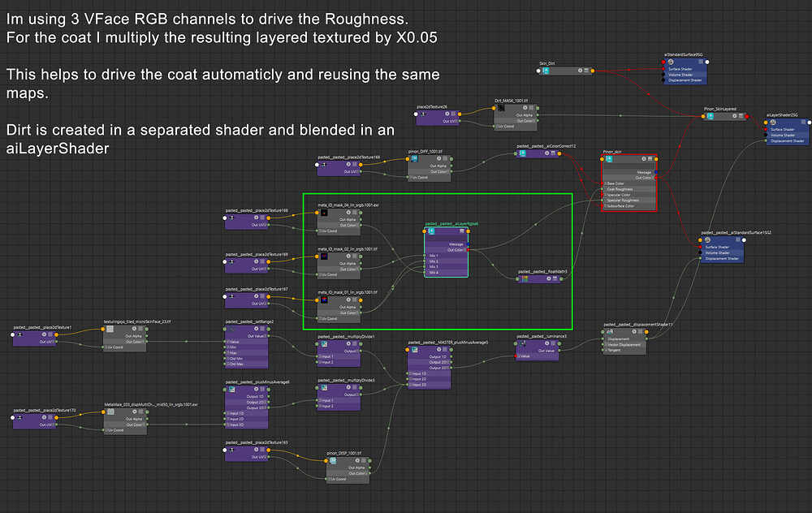812x513 pixels.
Task: Change view mode of aiStandardSurface9SG node
Action: coord(701,63)
